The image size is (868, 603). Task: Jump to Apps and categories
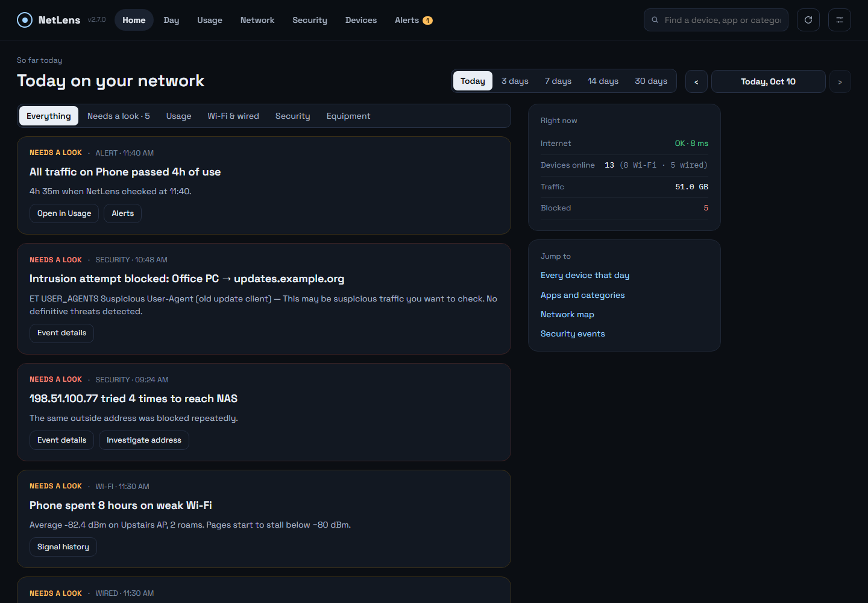point(583,295)
